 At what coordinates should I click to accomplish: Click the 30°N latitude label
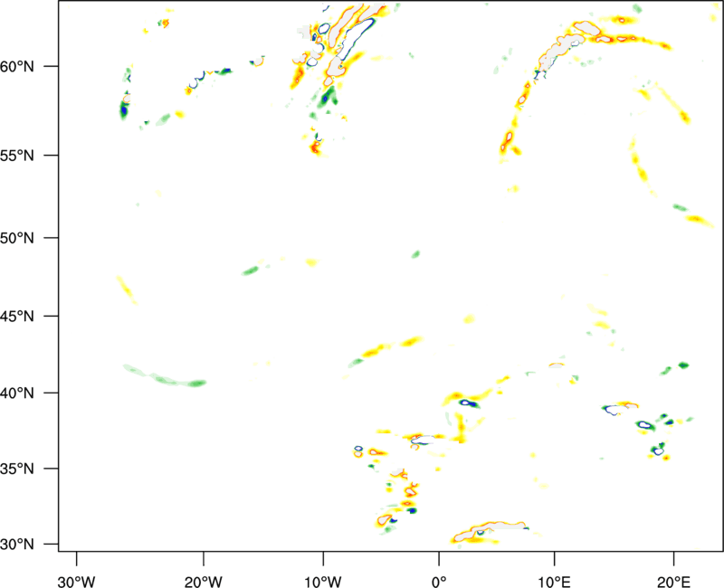tap(17, 545)
